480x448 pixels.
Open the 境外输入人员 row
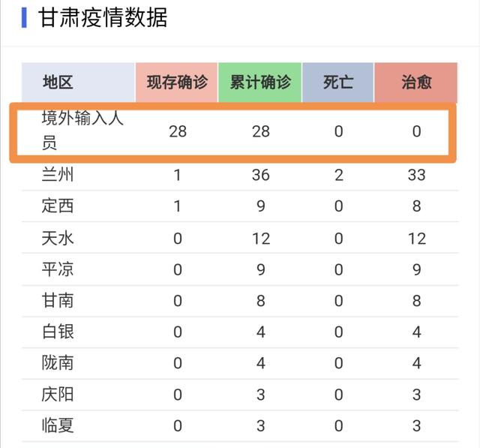tap(233, 132)
